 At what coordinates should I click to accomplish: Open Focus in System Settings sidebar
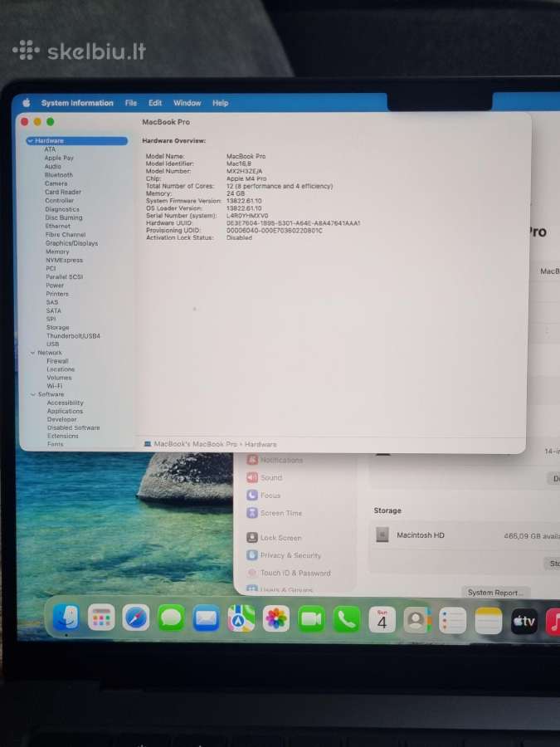[x=263, y=496]
